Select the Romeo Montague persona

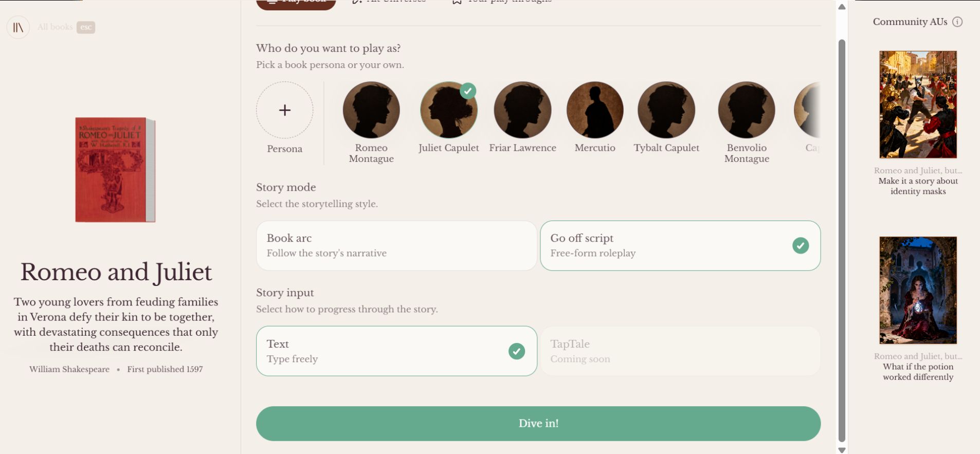click(371, 110)
